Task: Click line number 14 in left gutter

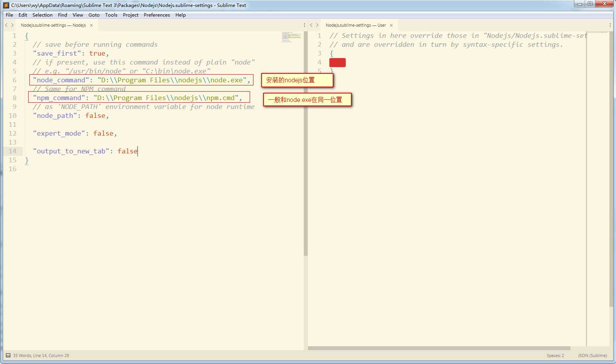Action: click(12, 151)
